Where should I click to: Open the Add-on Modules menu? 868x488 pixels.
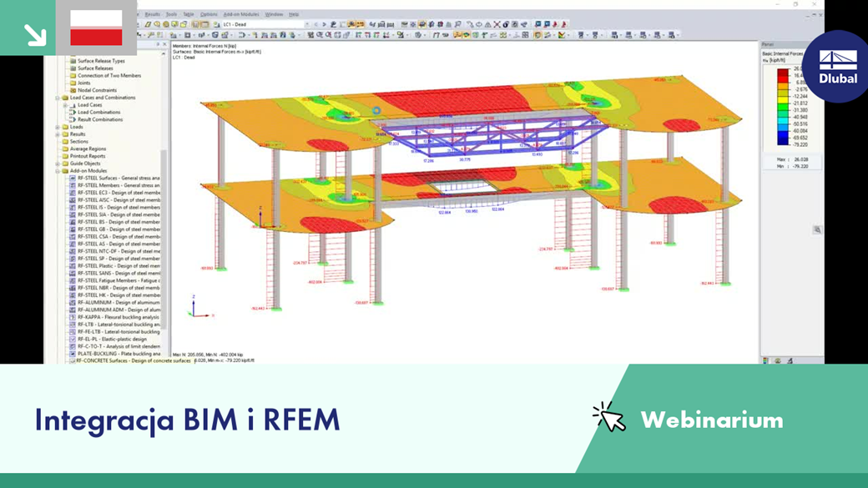[241, 14]
